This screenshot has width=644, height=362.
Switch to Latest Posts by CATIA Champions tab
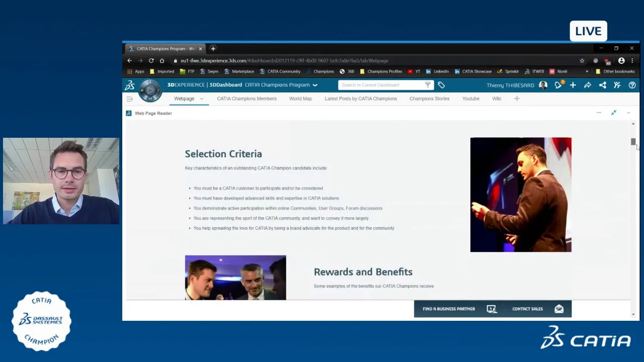pyautogui.click(x=361, y=99)
